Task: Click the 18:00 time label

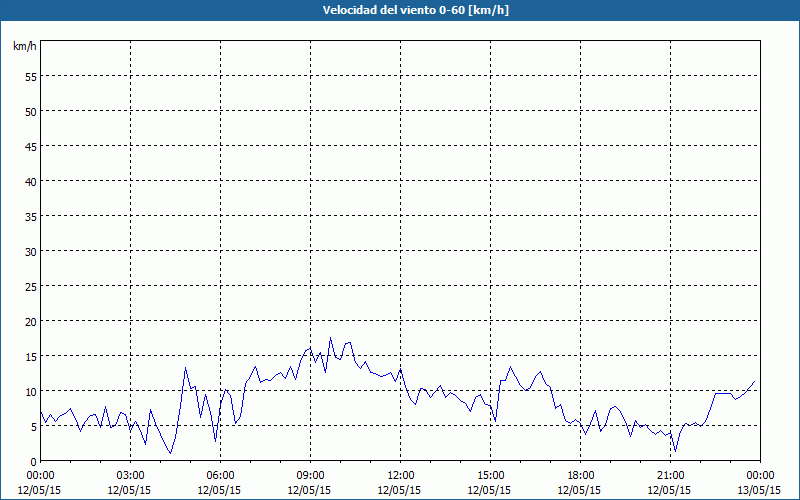Action: [x=581, y=476]
